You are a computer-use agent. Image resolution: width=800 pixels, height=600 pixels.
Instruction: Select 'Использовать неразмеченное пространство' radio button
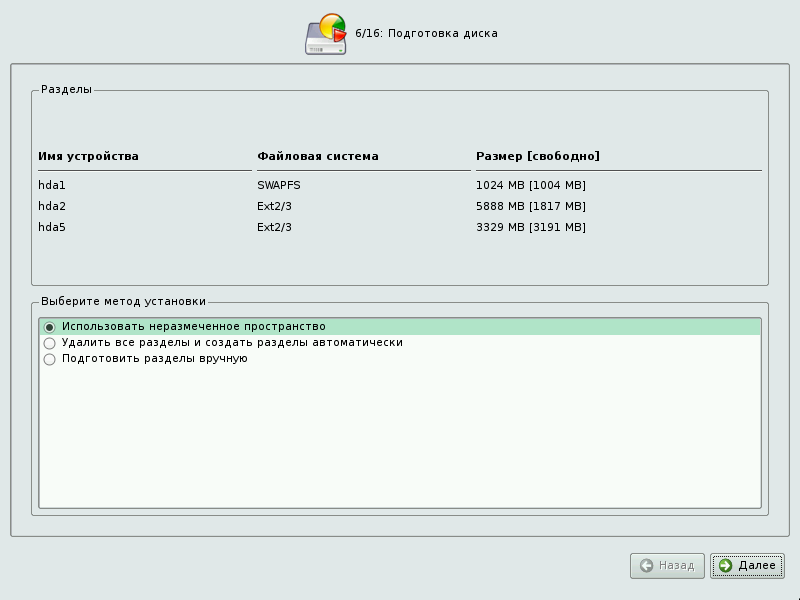click(x=50, y=327)
